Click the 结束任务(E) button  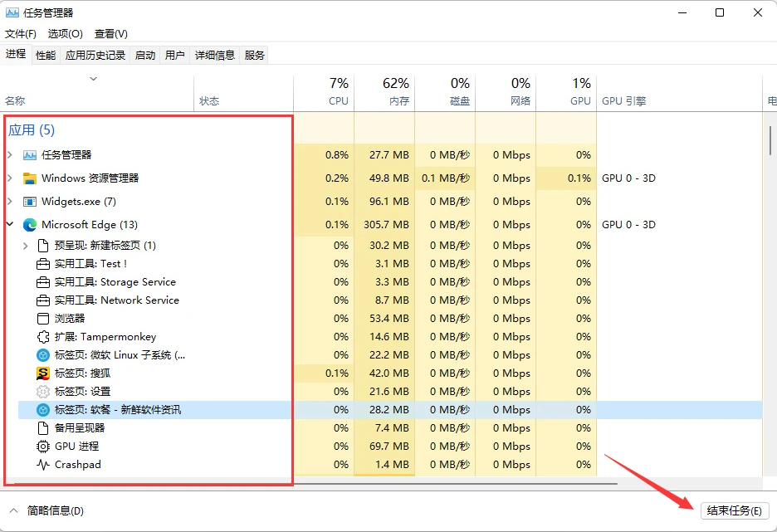coord(735,510)
